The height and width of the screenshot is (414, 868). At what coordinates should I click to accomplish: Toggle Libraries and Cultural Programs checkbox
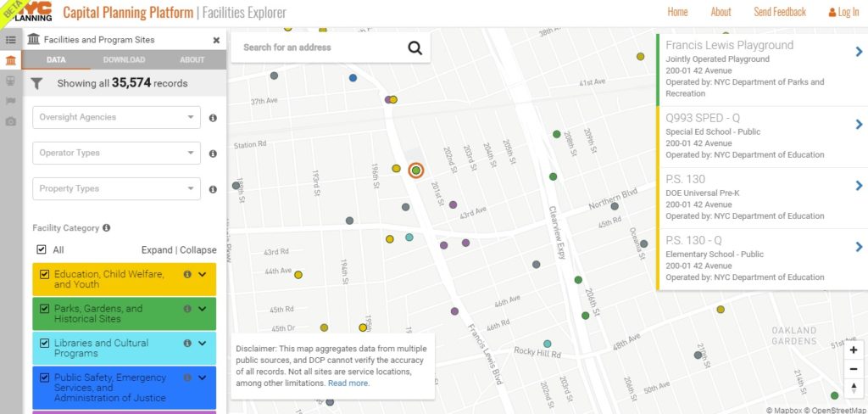(45, 343)
